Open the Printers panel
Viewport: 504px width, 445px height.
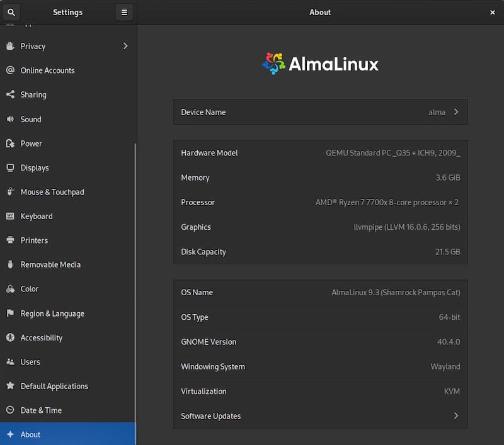[x=67, y=240]
